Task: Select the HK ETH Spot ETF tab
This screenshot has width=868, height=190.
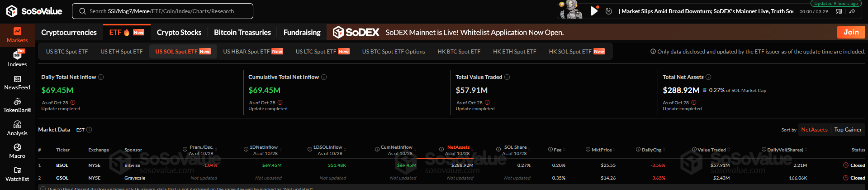Action: 515,51
